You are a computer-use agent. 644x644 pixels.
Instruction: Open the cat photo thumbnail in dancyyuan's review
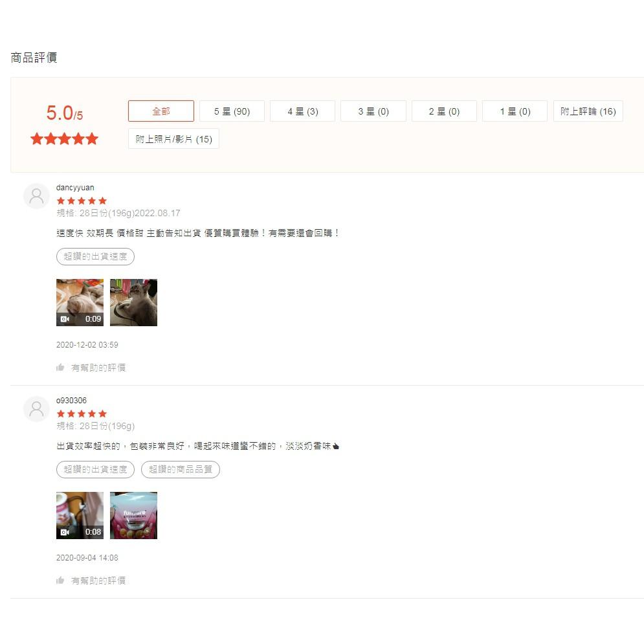pyautogui.click(x=133, y=302)
